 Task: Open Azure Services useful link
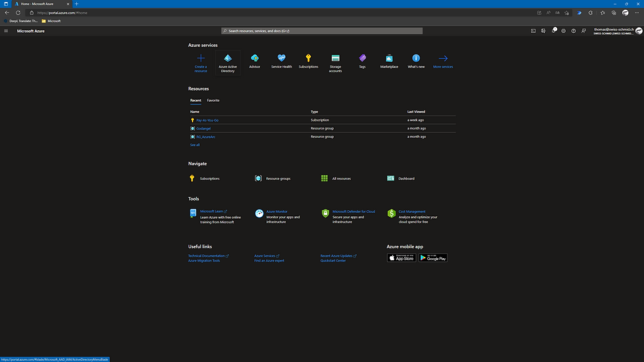[267, 256]
